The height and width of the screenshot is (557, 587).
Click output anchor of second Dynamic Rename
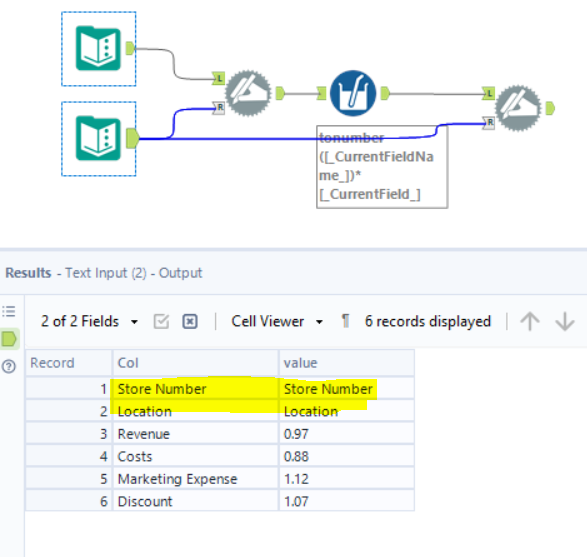click(550, 109)
